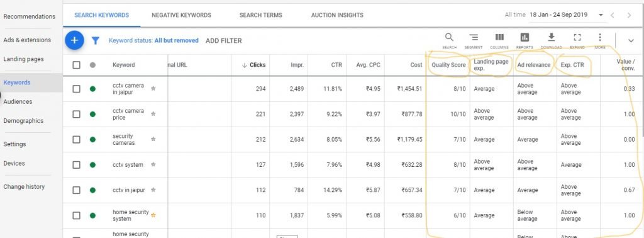Check the cctv camera in jaipur row

click(76, 89)
